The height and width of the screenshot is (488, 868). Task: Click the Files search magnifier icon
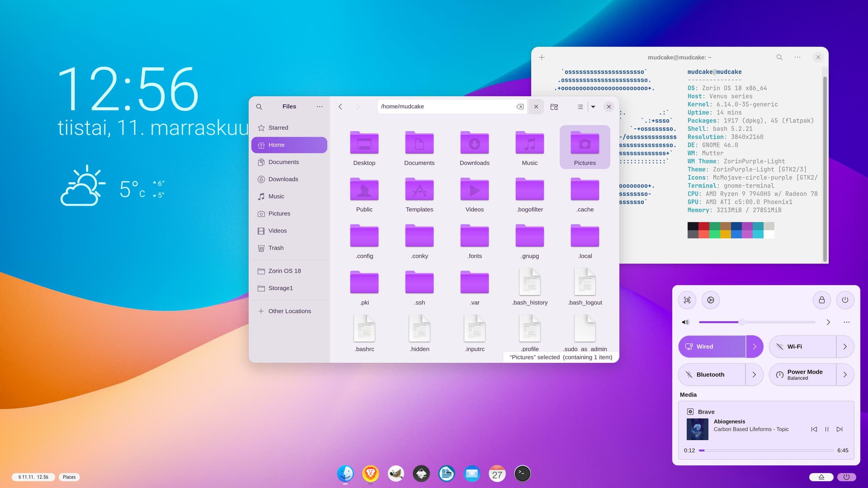tap(259, 107)
